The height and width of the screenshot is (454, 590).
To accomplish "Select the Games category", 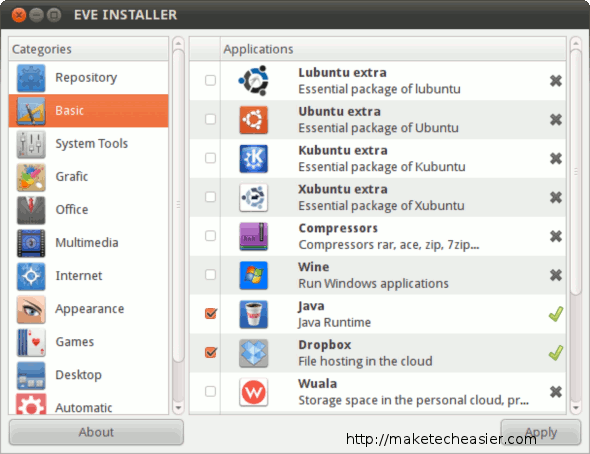I will 88,342.
